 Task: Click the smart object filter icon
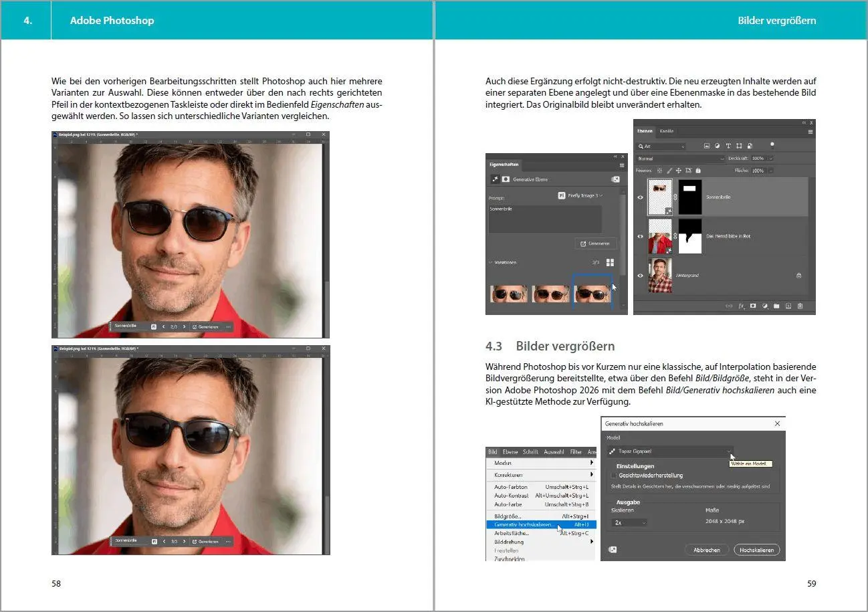(750, 146)
